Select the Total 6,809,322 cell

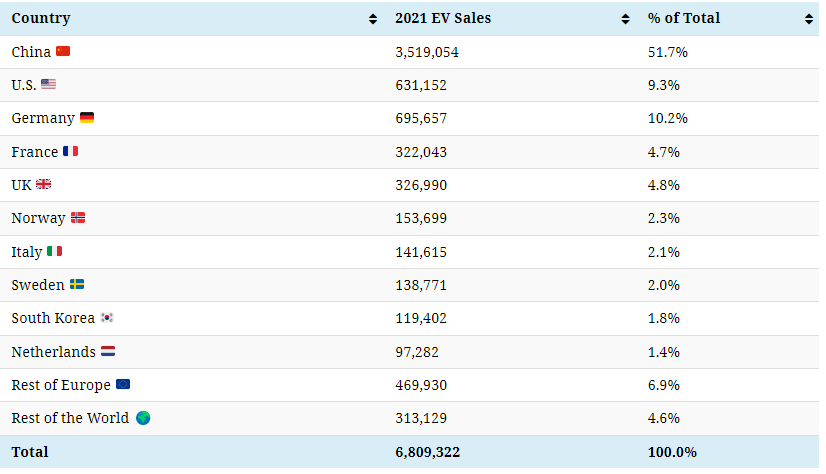tap(427, 452)
